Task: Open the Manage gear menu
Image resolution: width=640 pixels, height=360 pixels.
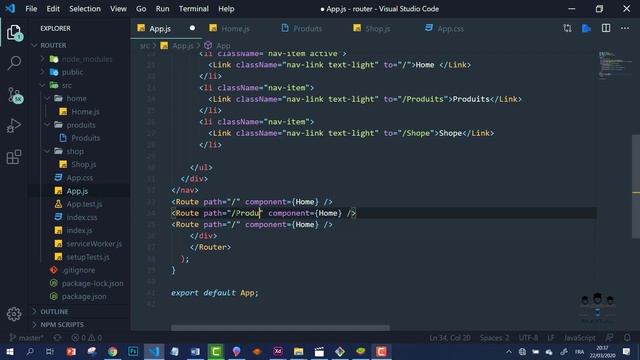Action: coord(14,313)
